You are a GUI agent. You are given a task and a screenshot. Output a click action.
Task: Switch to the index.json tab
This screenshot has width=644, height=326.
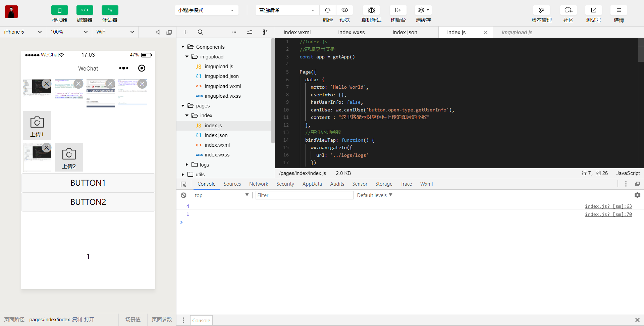point(405,32)
